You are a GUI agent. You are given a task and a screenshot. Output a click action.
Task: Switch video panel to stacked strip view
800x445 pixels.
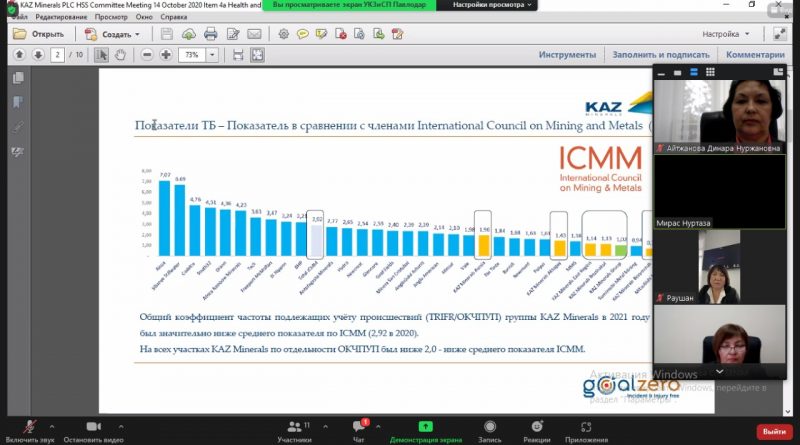694,72
